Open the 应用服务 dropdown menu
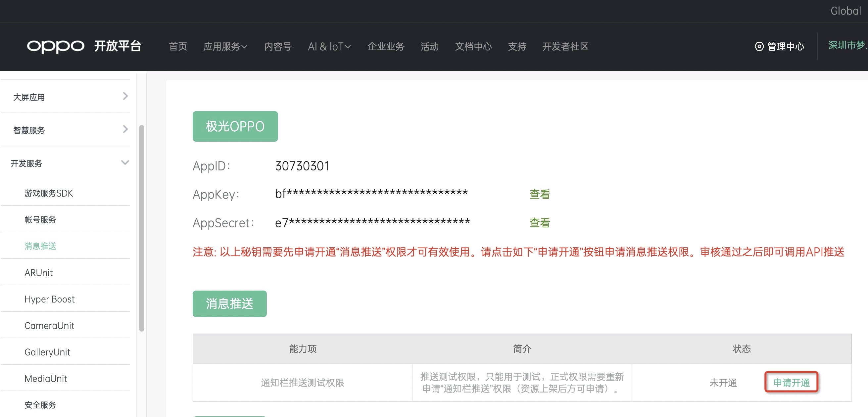Image resolution: width=868 pixels, height=417 pixels. [225, 46]
